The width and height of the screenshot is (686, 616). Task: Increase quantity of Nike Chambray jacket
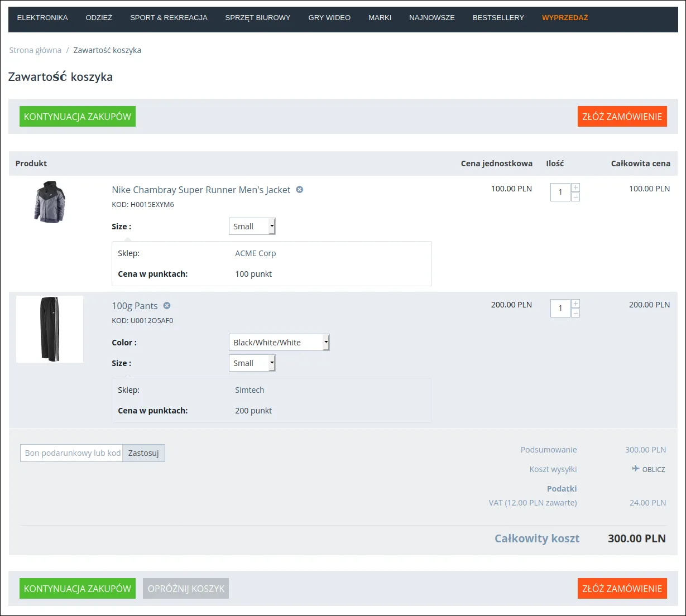point(575,187)
